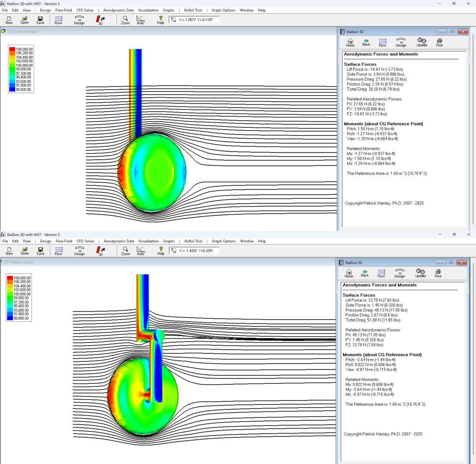This screenshot has width=476, height=464.
Task: Print results from the bottom Stallion 3D panel
Action: pyautogui.click(x=438, y=273)
